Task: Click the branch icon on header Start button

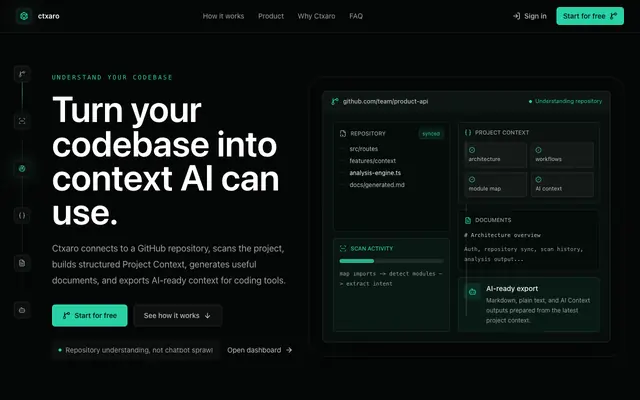Action: click(613, 16)
